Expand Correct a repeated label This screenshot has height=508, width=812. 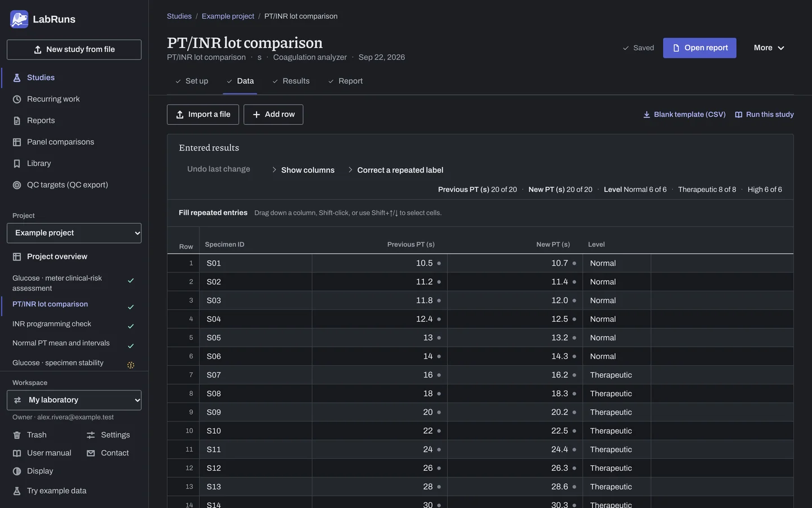click(395, 170)
